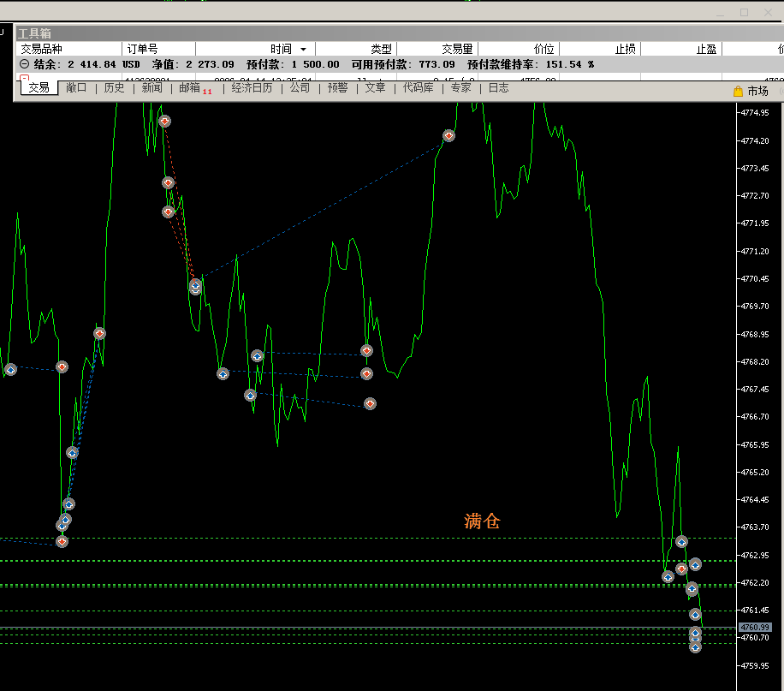Switch to the 日志 tab
Image resolution: width=784 pixels, height=691 pixels.
tap(498, 87)
